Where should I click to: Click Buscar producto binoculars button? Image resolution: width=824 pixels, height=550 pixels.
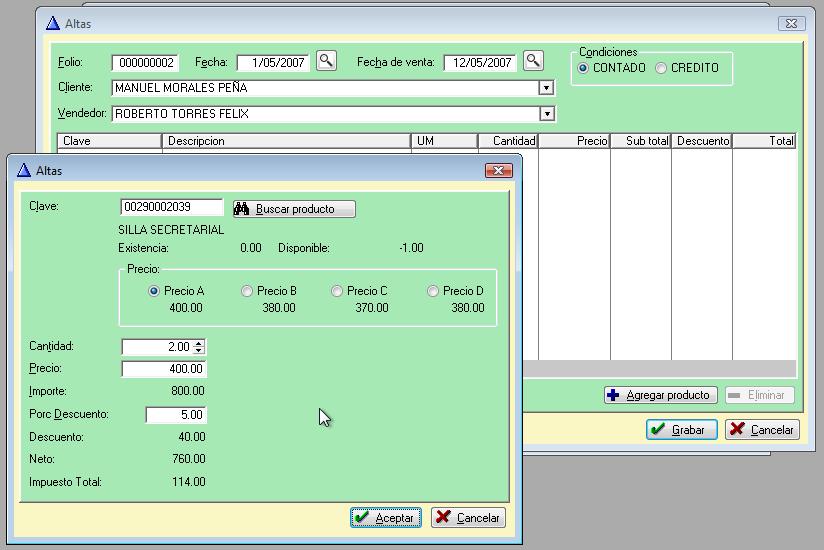pos(294,209)
